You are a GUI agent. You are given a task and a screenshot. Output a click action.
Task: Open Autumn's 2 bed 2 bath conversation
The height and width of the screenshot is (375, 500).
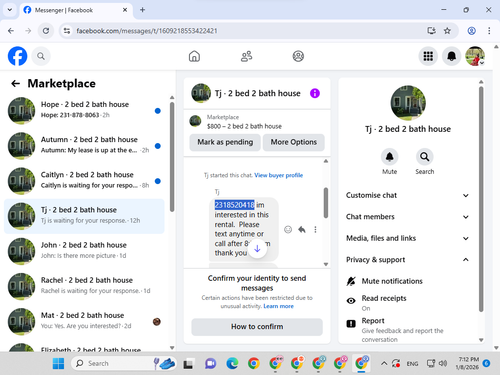click(x=84, y=146)
